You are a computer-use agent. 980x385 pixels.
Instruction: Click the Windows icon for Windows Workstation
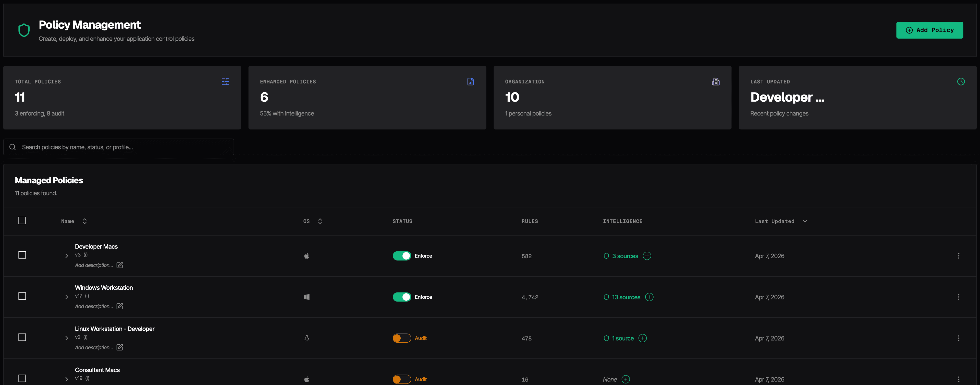307,297
